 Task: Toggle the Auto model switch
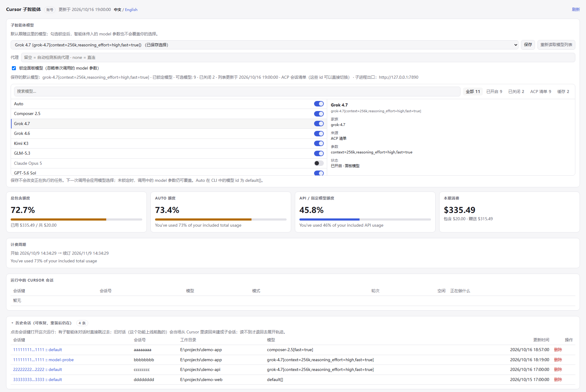point(319,104)
